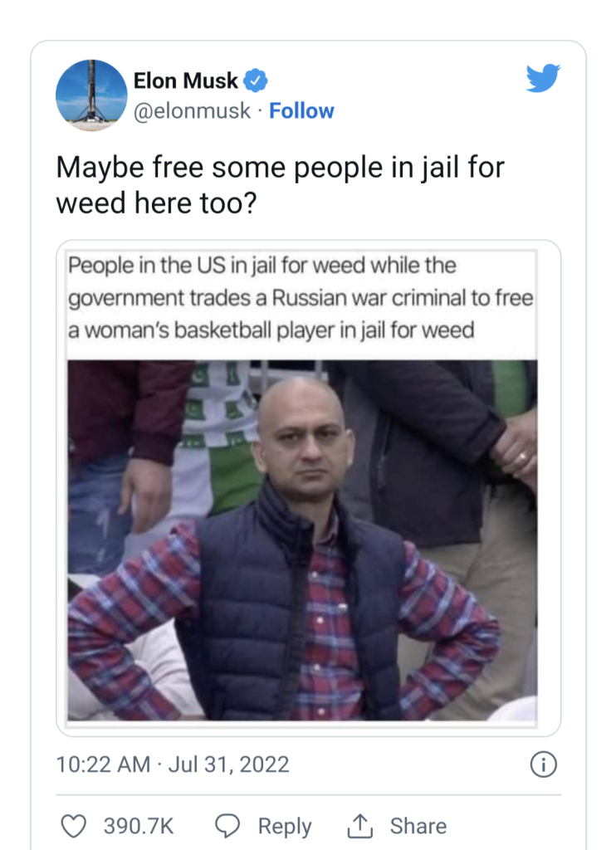The height and width of the screenshot is (850, 616).
Task: Open the 10:22 AM Jul 31, 2022 timestamp
Action: 173,765
